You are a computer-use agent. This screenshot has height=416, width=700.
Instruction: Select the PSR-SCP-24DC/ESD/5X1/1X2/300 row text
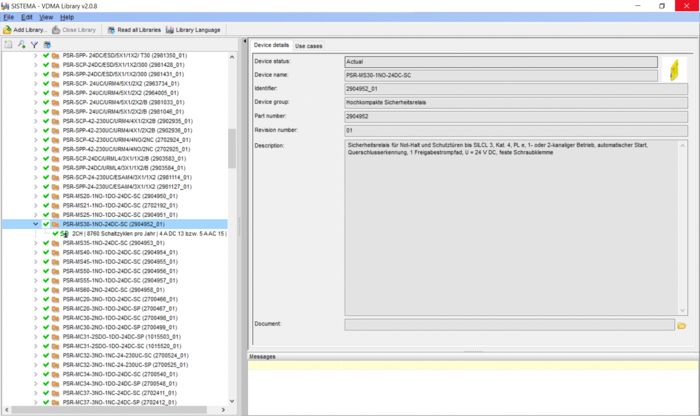tap(123, 65)
